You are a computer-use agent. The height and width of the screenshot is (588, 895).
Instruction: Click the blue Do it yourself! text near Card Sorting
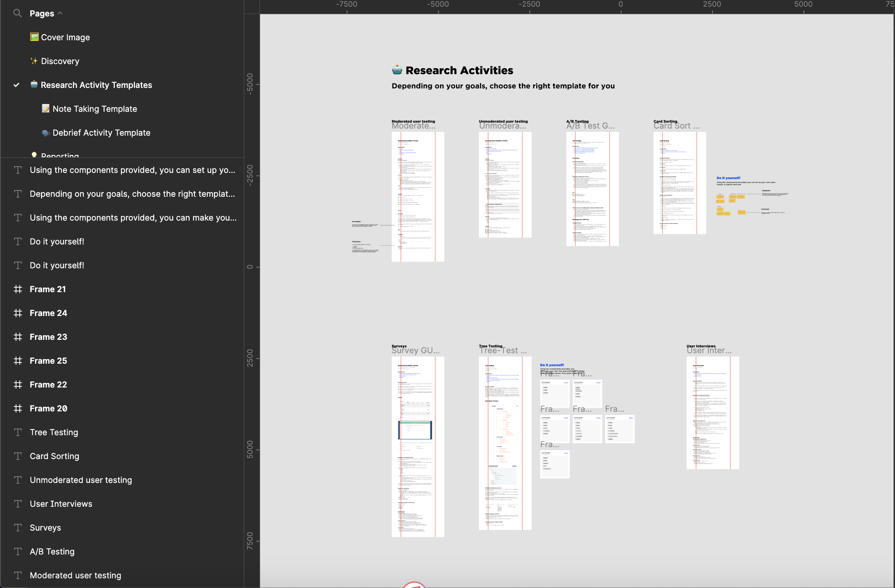click(x=728, y=178)
